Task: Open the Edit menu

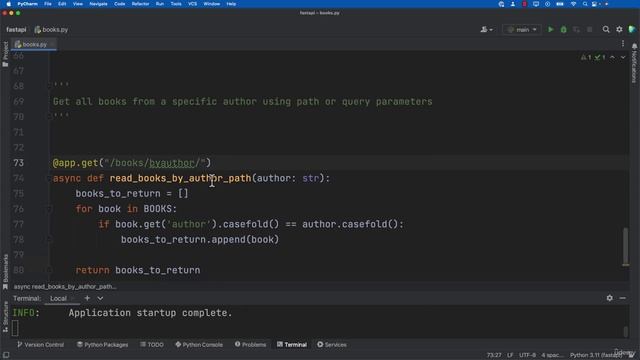Action: (x=62, y=4)
